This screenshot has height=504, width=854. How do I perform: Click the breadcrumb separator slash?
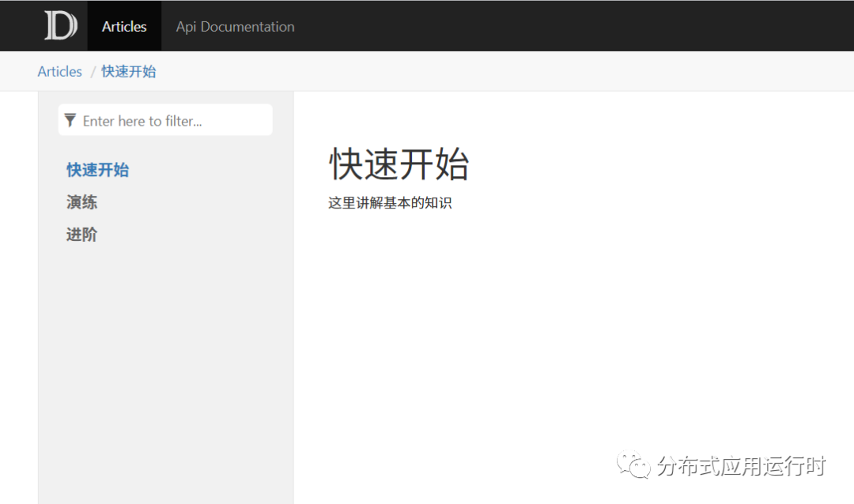(93, 71)
